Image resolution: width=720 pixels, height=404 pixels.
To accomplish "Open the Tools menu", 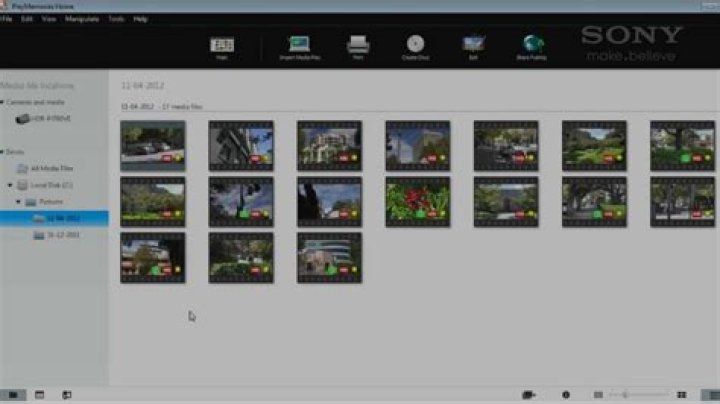I will 116,19.
